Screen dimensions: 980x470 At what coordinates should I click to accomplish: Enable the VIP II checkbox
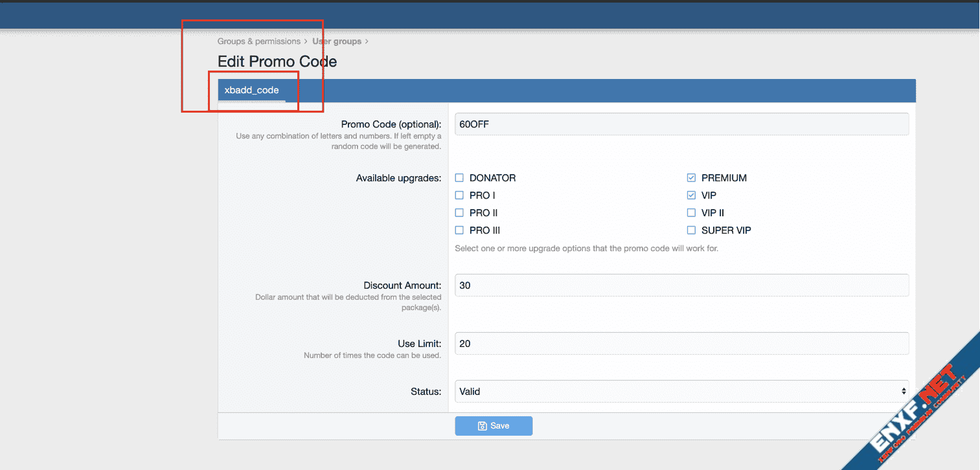pyautogui.click(x=691, y=213)
